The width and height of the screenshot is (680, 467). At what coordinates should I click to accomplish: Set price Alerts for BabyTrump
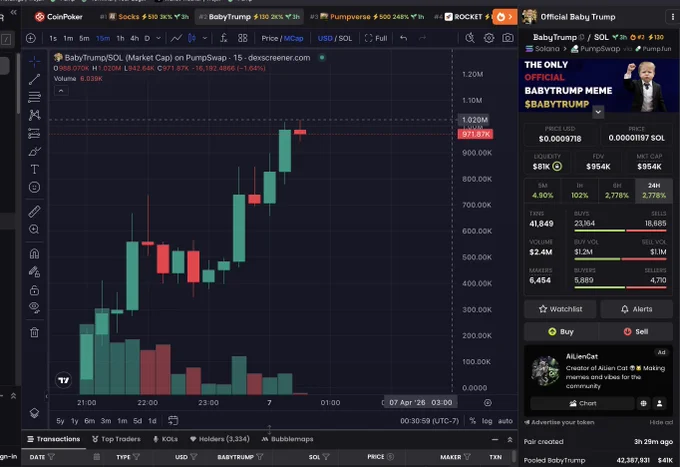(636, 309)
